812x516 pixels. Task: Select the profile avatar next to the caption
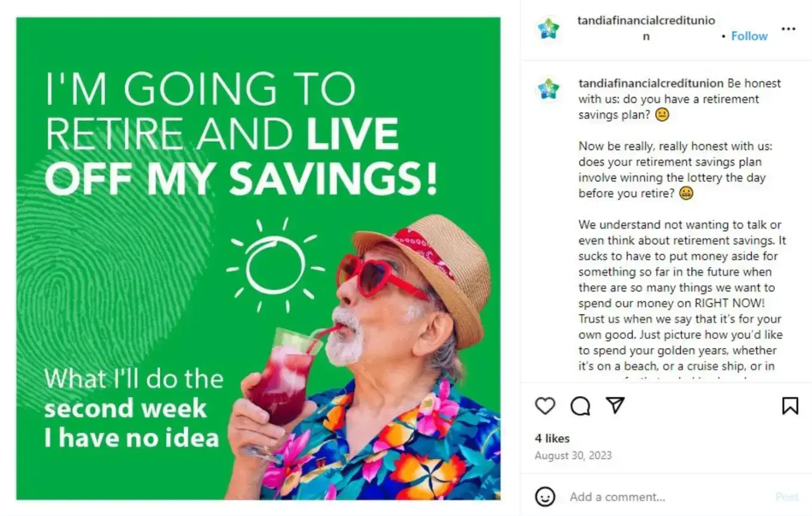tap(548, 88)
